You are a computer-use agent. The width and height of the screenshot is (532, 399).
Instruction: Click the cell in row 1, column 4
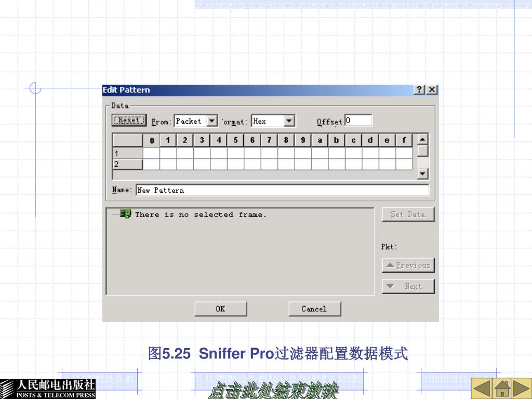[x=219, y=153]
